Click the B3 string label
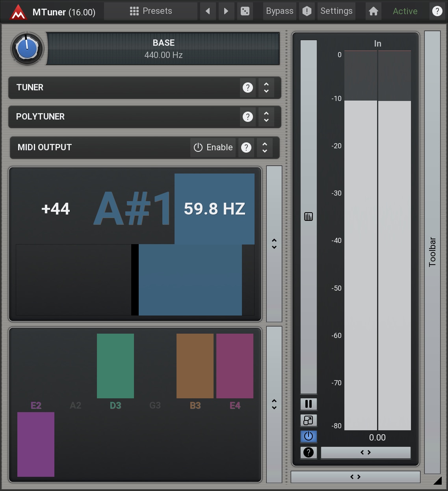The image size is (448, 491). [x=195, y=405]
